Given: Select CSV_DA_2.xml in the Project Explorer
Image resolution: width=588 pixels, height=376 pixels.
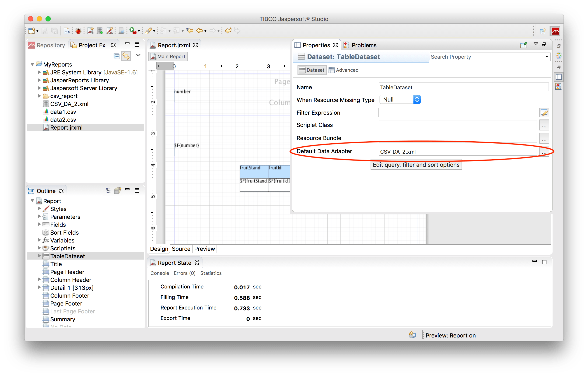Looking at the screenshot, I should (69, 104).
